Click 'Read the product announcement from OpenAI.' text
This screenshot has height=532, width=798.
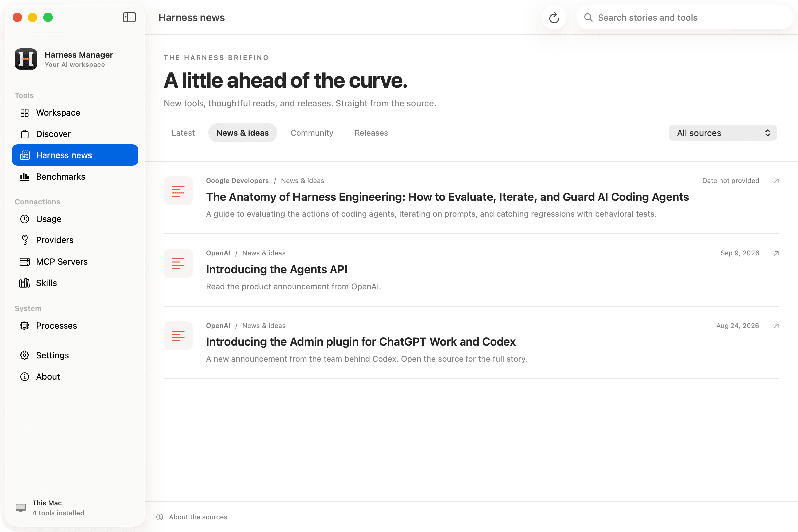click(x=294, y=287)
